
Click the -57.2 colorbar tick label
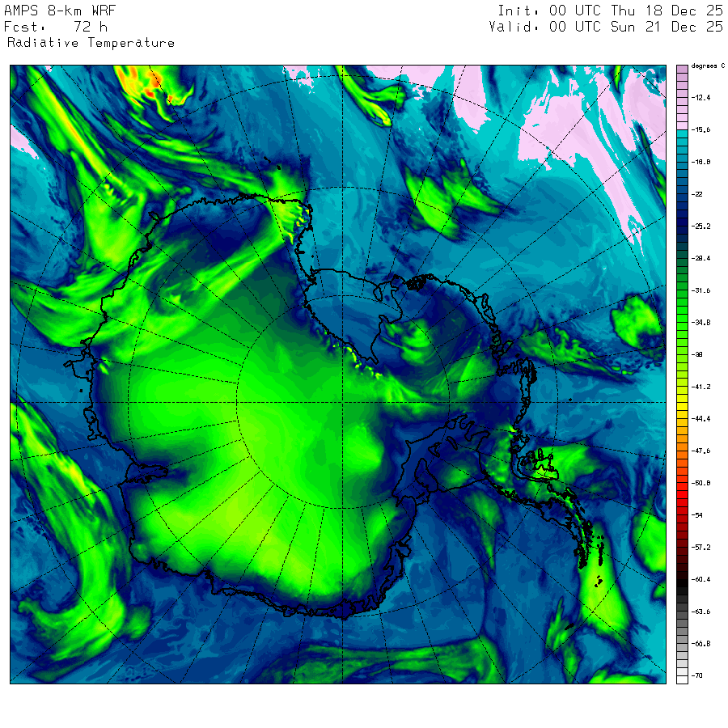click(x=700, y=548)
